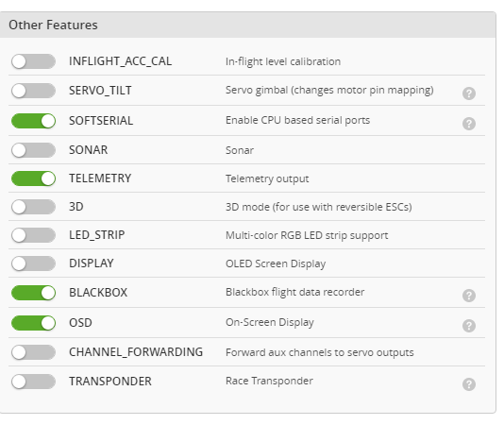Turn off the TELEMETRY toggle
504x425 pixels.
(33, 178)
